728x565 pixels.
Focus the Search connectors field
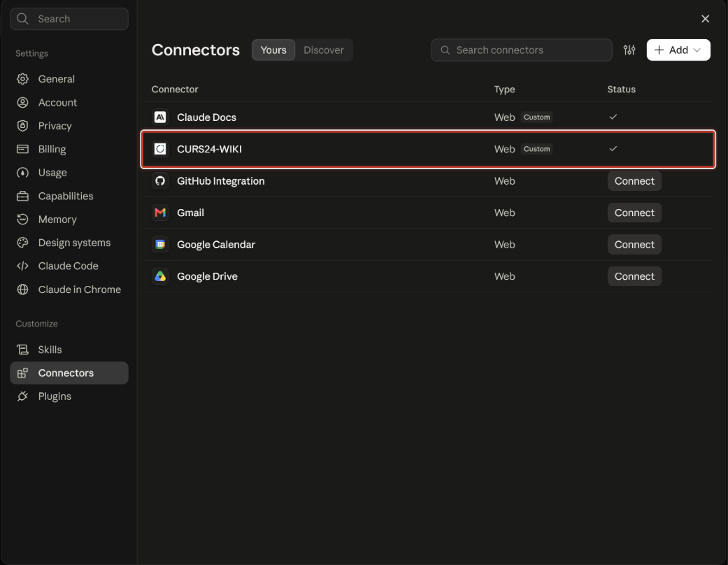(522, 50)
